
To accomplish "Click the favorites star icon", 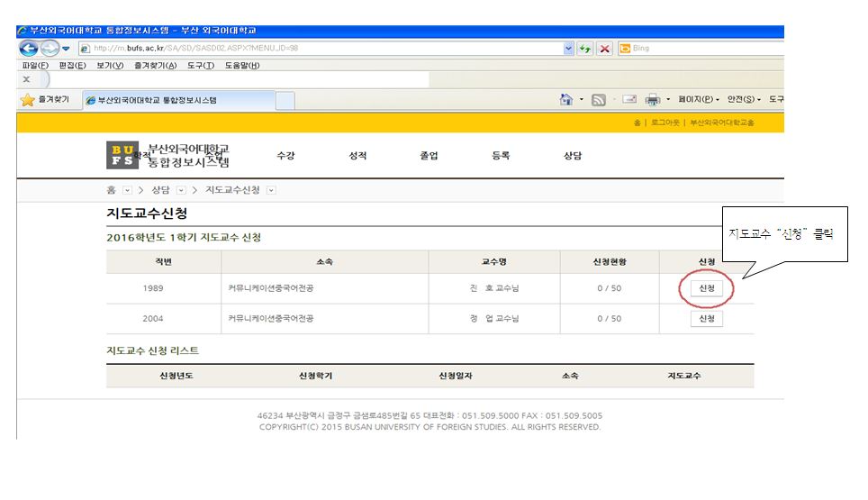I will point(28,99).
